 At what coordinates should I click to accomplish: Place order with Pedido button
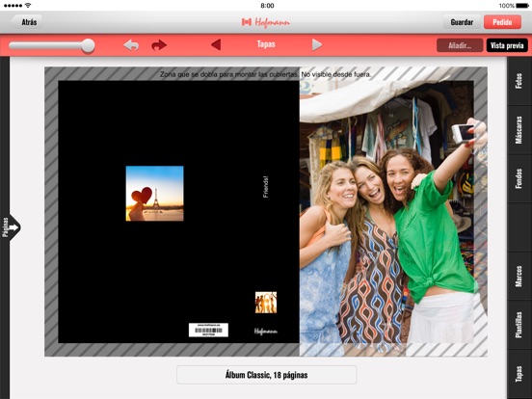[x=502, y=22]
